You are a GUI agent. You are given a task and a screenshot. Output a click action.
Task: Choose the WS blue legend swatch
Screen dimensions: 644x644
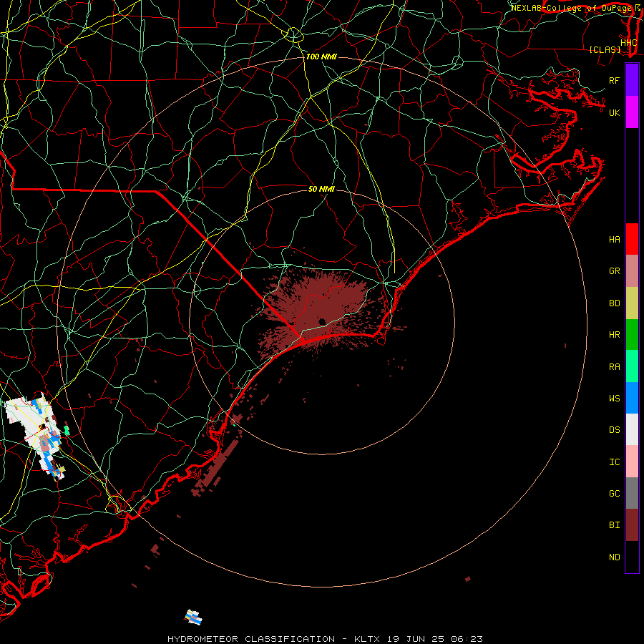pos(632,398)
